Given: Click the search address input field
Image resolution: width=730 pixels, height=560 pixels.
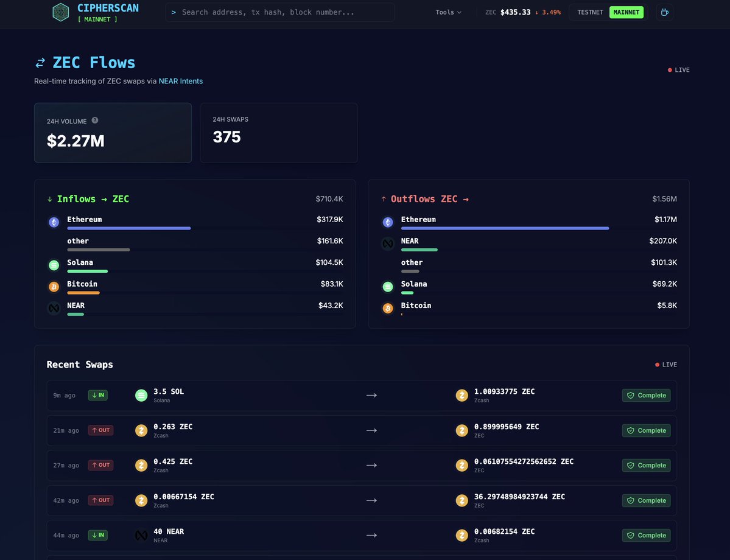Looking at the screenshot, I should coord(280,13).
